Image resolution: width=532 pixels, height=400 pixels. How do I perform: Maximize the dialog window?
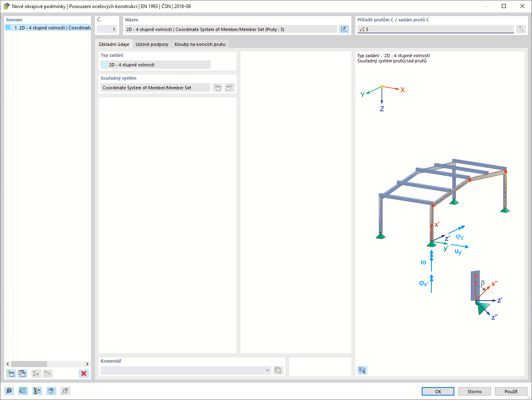pyautogui.click(x=504, y=6)
